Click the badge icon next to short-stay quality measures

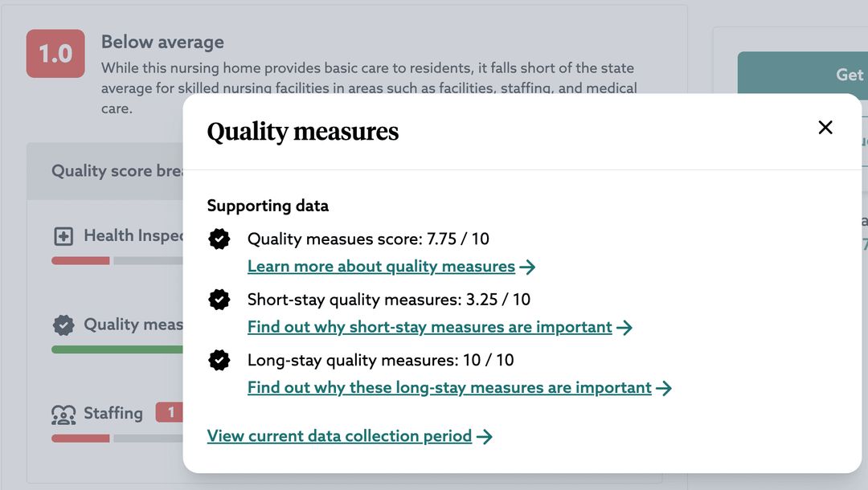point(219,300)
